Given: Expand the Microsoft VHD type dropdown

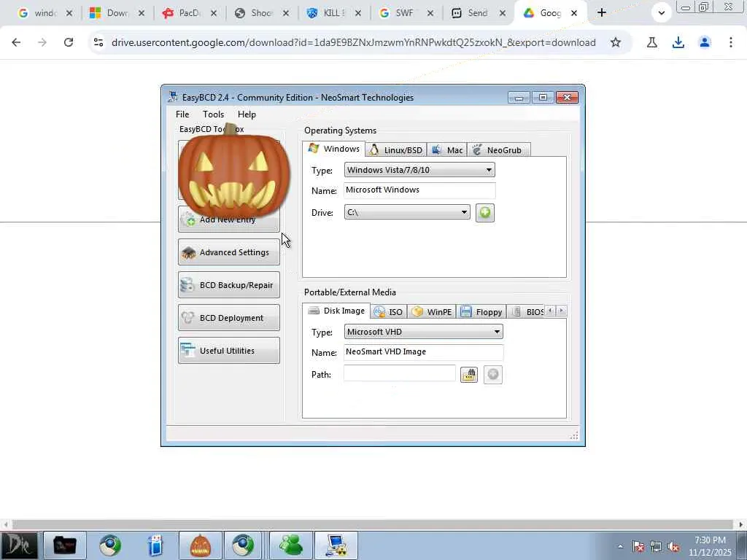Looking at the screenshot, I should 424,332.
